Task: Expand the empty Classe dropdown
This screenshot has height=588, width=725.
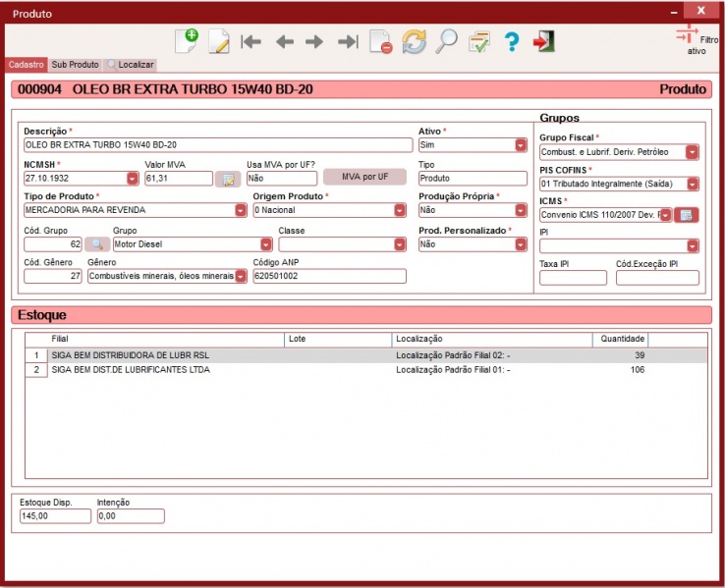Action: [400, 244]
